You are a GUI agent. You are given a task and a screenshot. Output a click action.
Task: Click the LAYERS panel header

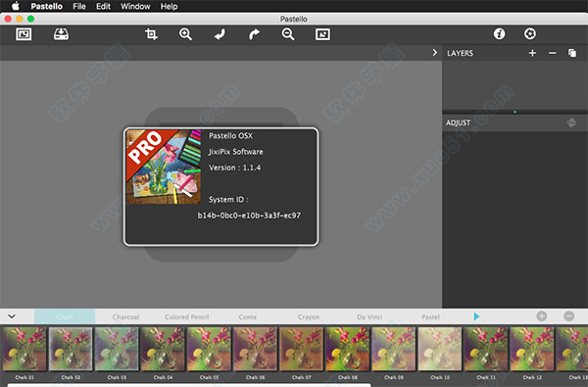[x=461, y=53]
